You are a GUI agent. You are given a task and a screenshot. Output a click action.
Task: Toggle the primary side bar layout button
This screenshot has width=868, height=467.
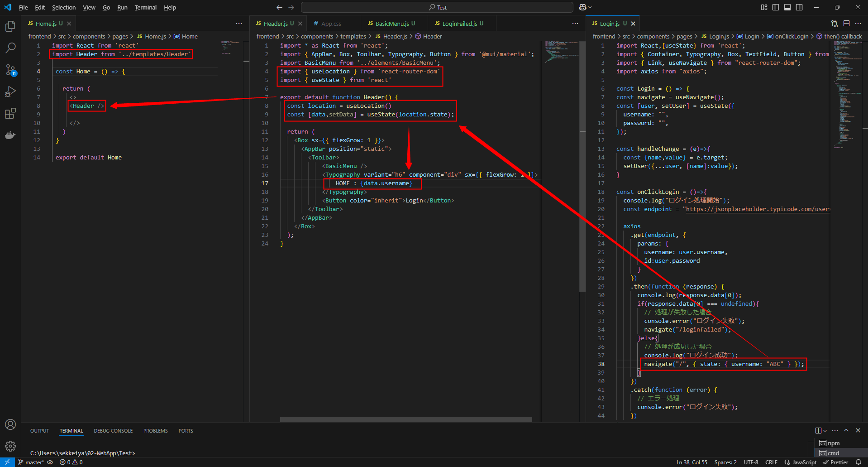point(776,7)
